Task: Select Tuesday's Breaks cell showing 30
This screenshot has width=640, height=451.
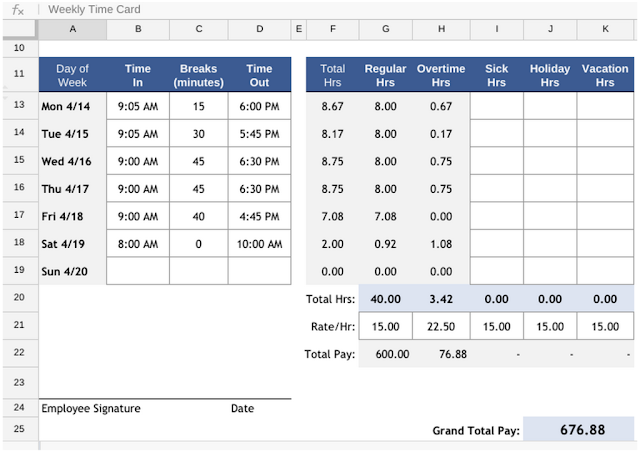Action: point(199,133)
